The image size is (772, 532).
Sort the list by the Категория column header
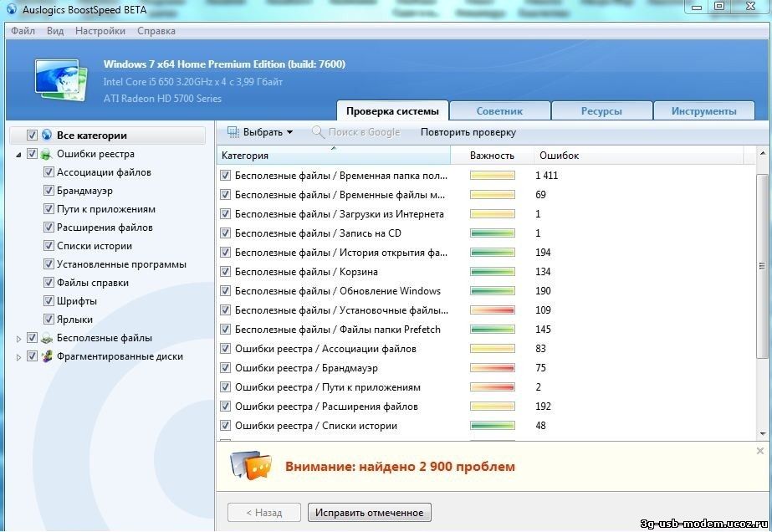point(334,156)
